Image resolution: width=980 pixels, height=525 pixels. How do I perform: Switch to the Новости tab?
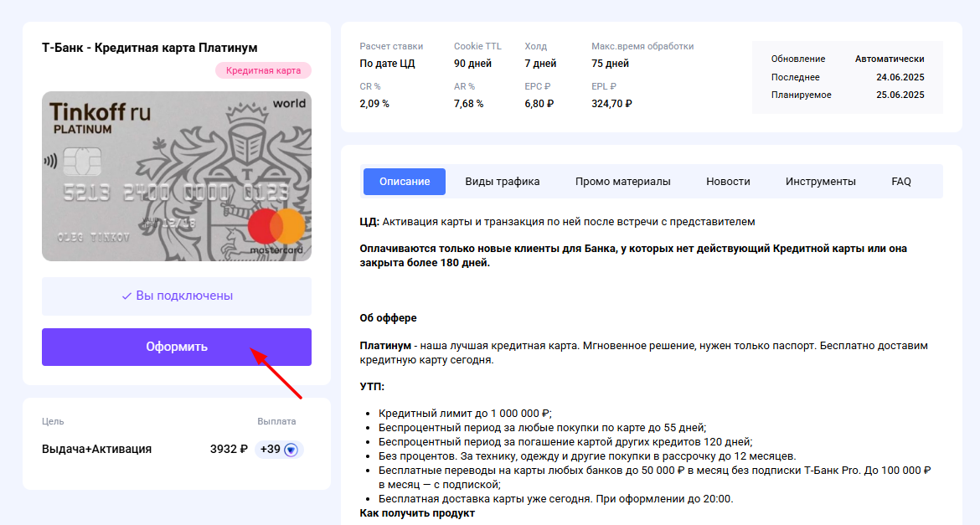coord(728,181)
